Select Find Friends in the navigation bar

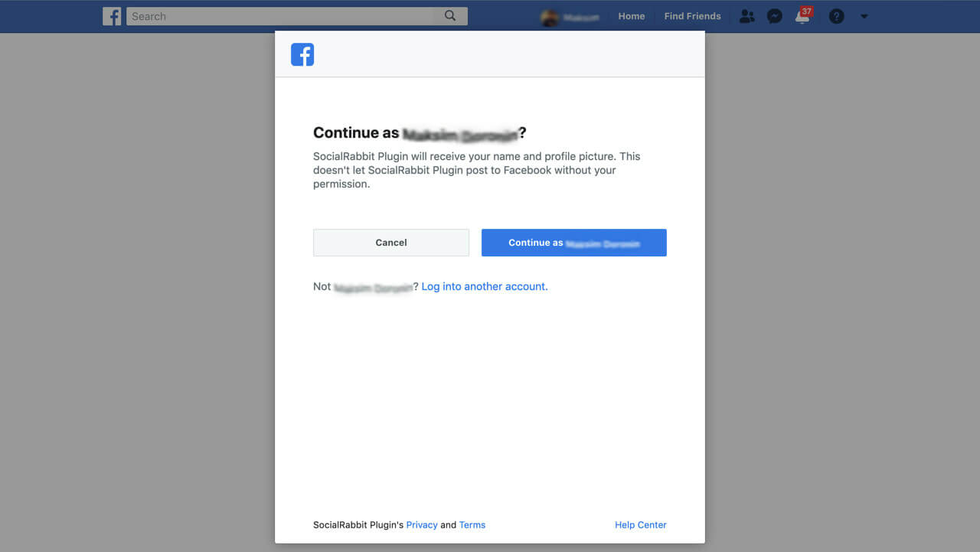[x=692, y=15]
